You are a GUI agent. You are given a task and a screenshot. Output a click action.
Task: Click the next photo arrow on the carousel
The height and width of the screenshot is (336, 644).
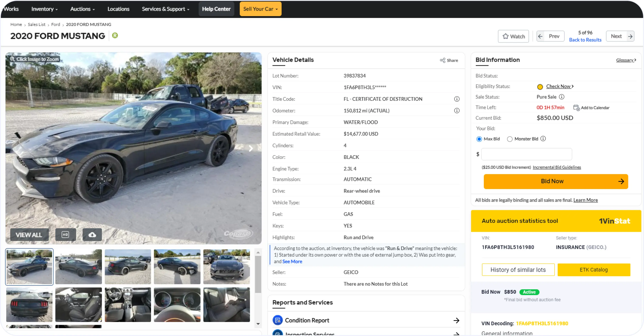click(x=251, y=148)
